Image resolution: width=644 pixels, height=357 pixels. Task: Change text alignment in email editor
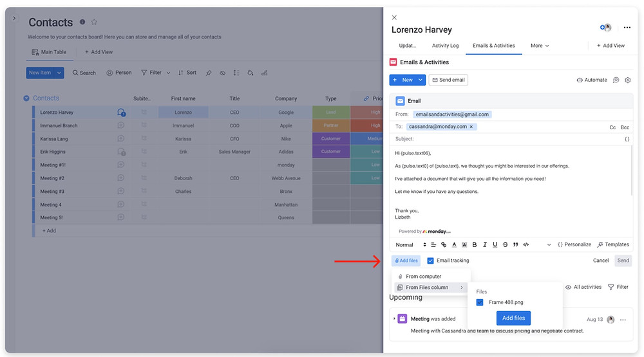pos(433,244)
